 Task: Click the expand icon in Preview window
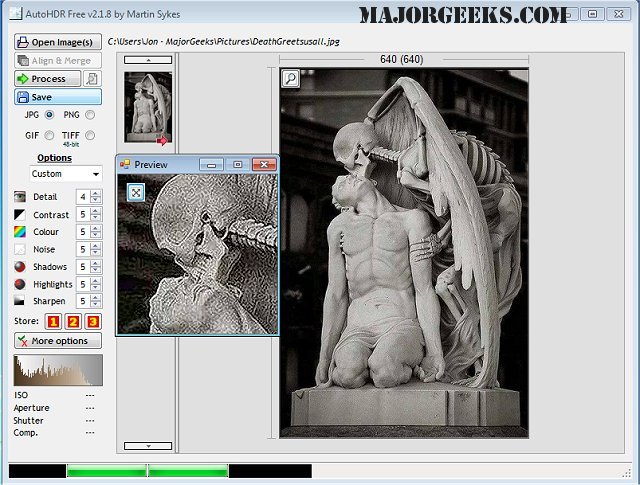click(x=136, y=192)
